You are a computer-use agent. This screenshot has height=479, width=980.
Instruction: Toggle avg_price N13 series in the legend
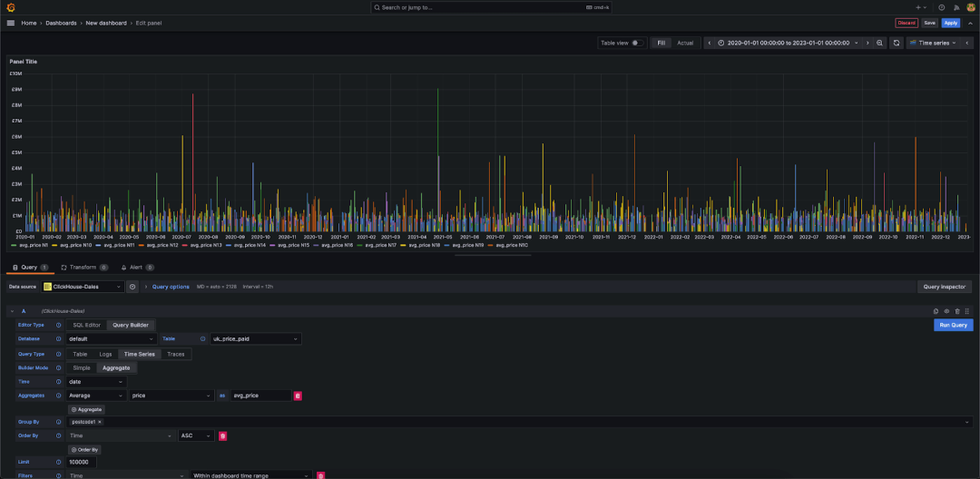(208, 245)
